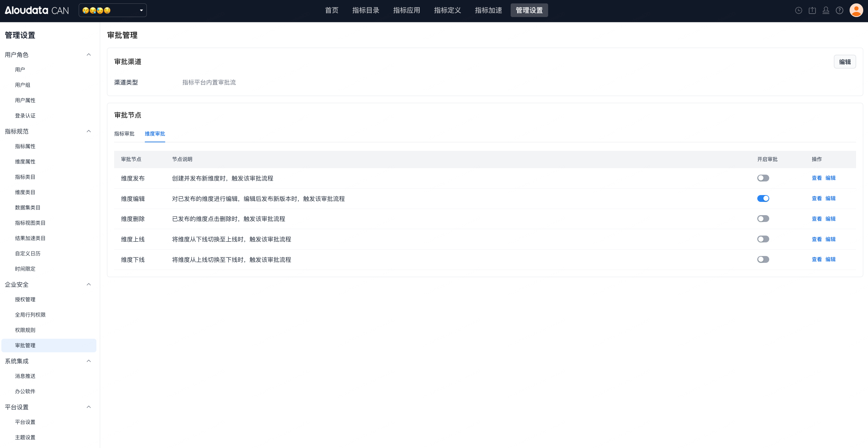Click 编辑 for 维度删除 row
The height and width of the screenshot is (448, 868).
tap(830, 219)
